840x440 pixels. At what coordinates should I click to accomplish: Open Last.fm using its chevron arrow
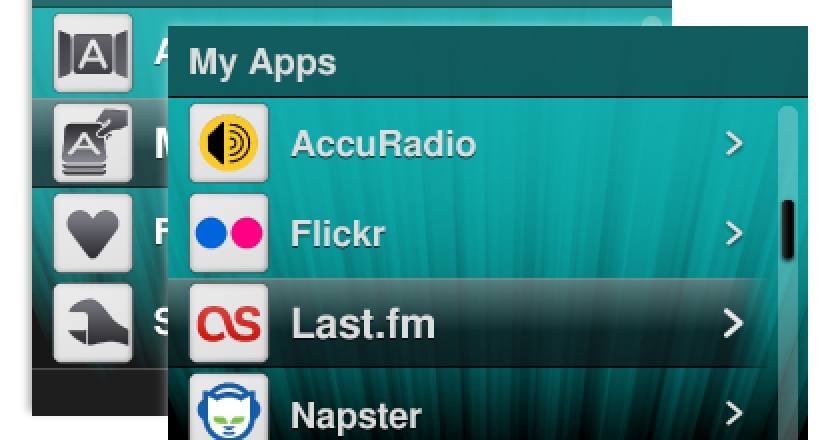coord(734,324)
